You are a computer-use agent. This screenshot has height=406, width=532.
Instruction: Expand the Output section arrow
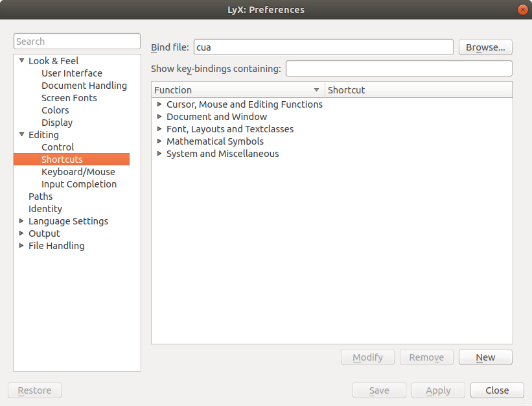(21, 233)
